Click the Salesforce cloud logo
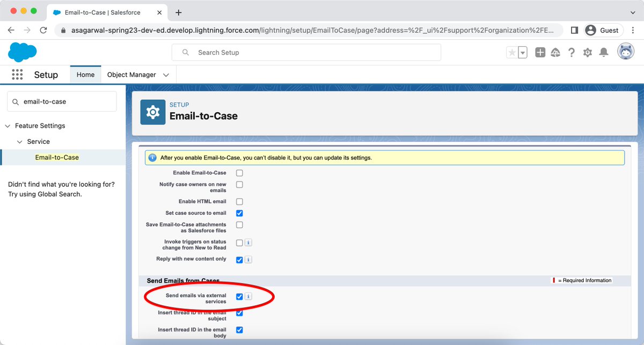This screenshot has height=345, width=644. [23, 52]
